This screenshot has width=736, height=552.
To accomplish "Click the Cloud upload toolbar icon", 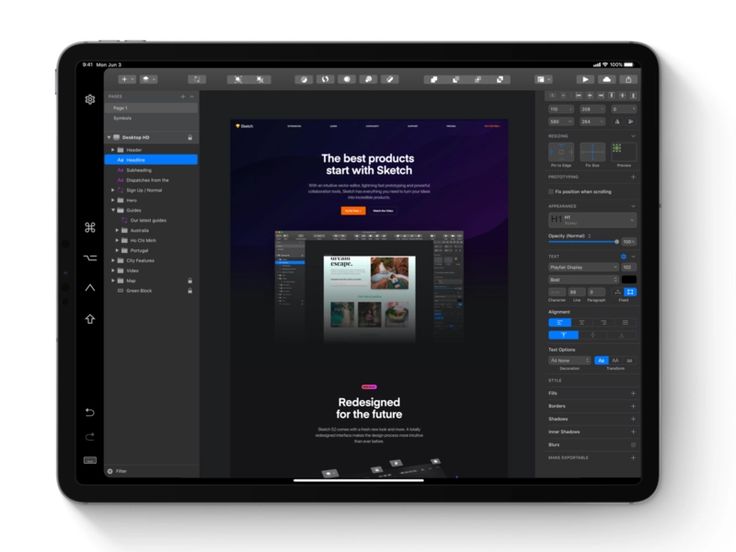I will tap(606, 79).
